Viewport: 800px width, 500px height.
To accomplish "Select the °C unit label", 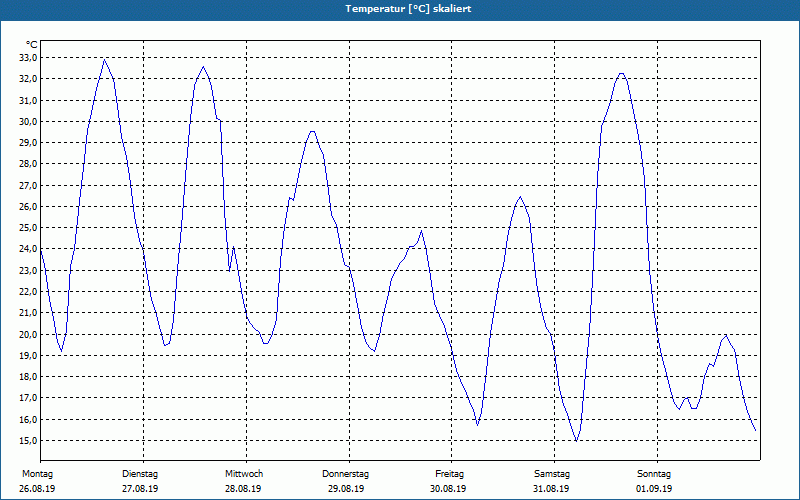I will 32,45.
